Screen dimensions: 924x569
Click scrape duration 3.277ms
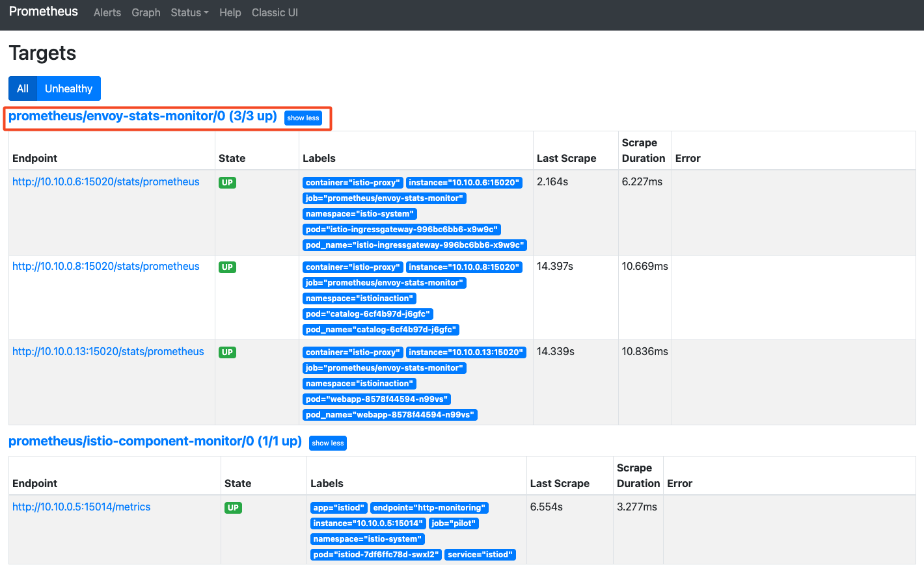[x=637, y=507]
